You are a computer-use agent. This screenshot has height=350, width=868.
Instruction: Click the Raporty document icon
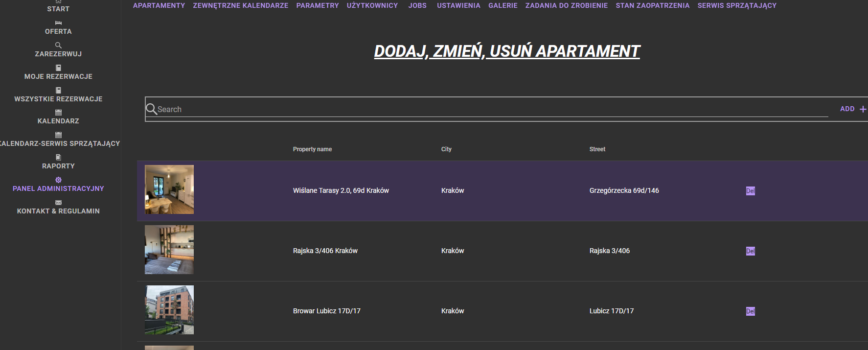point(58,158)
